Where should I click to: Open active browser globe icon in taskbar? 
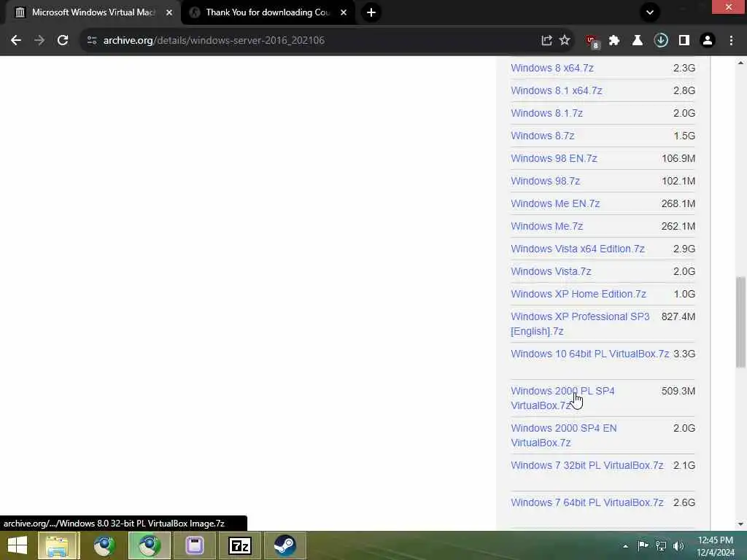click(149, 545)
